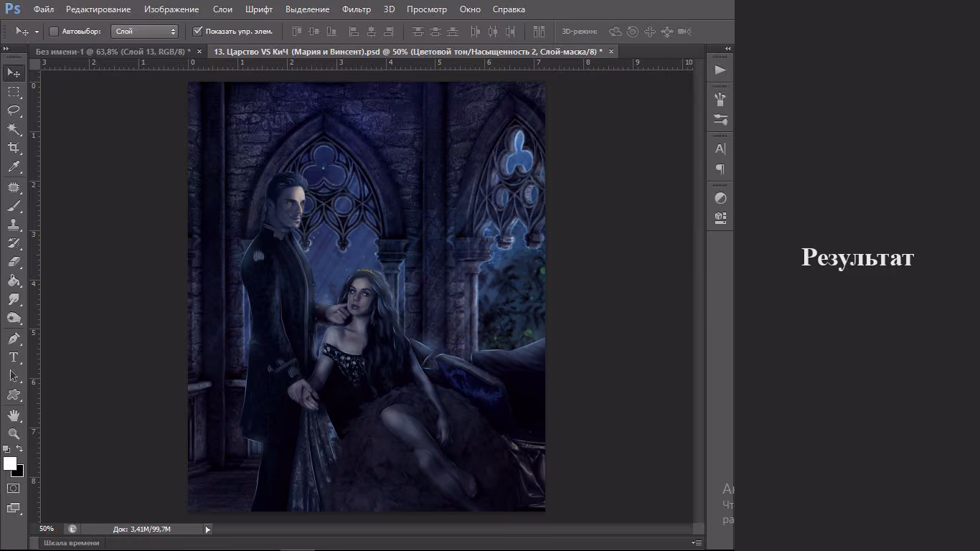Close the Без имени-1 document tab
This screenshot has width=980, height=551.
coord(199,52)
